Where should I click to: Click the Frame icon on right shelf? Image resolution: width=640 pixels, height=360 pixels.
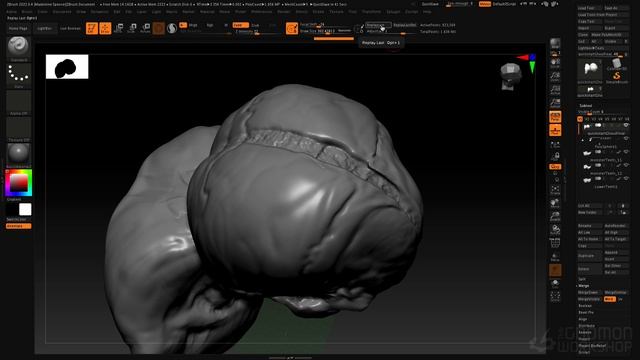coord(555,189)
